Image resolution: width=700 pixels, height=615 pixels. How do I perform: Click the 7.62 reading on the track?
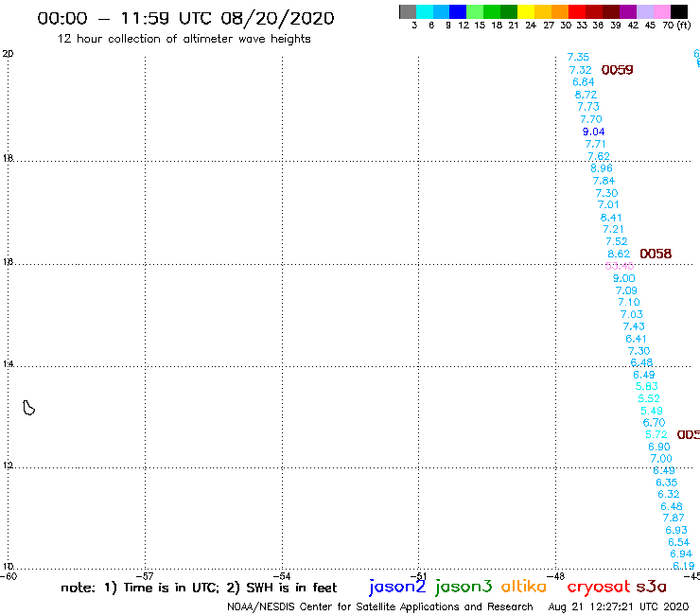(x=599, y=156)
